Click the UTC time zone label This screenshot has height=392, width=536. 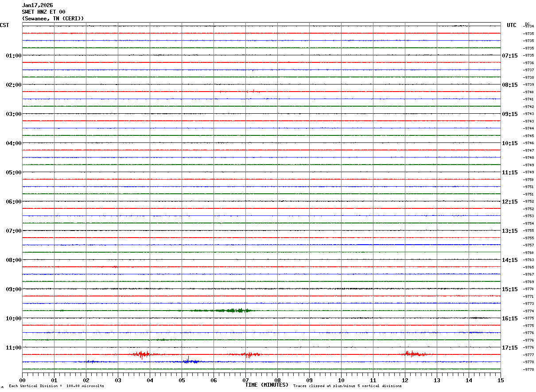(x=512, y=25)
